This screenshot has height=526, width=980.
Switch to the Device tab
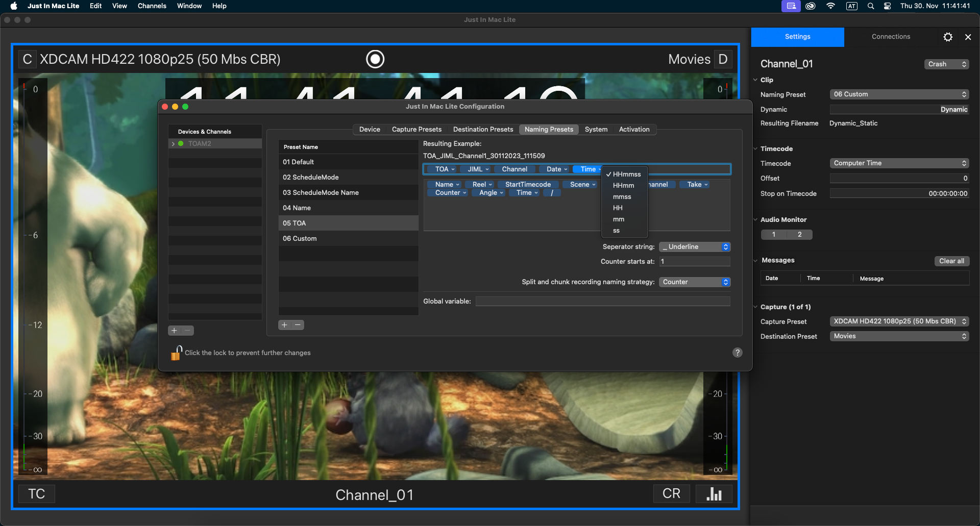pyautogui.click(x=370, y=130)
